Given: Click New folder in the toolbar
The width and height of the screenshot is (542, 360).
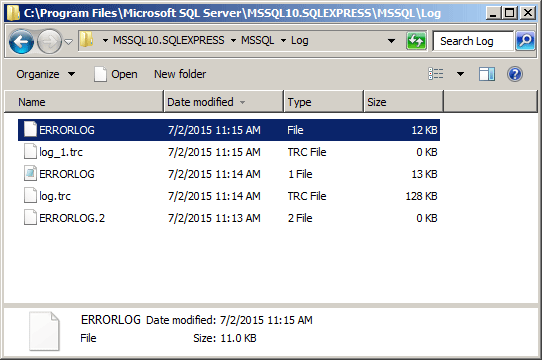Looking at the screenshot, I should click(x=180, y=74).
